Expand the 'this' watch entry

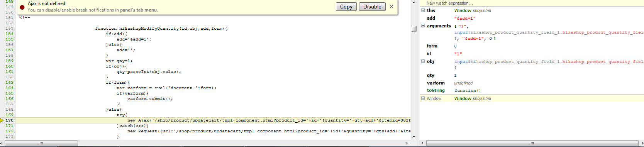pos(423,10)
